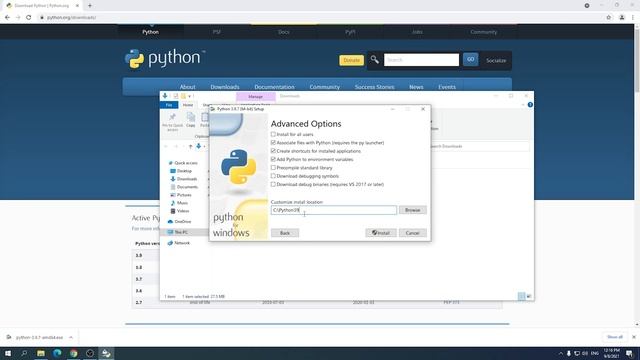Click Install button in Python Setup

[381, 233]
